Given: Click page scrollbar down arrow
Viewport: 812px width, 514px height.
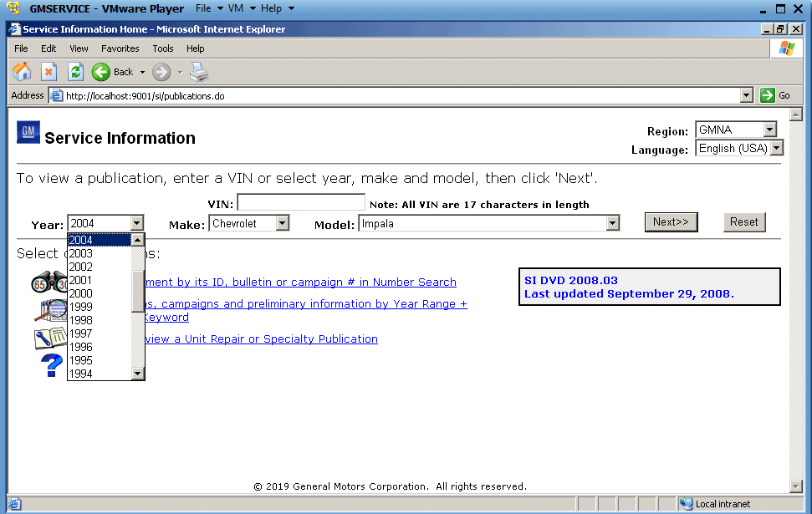Looking at the screenshot, I should pos(796,486).
